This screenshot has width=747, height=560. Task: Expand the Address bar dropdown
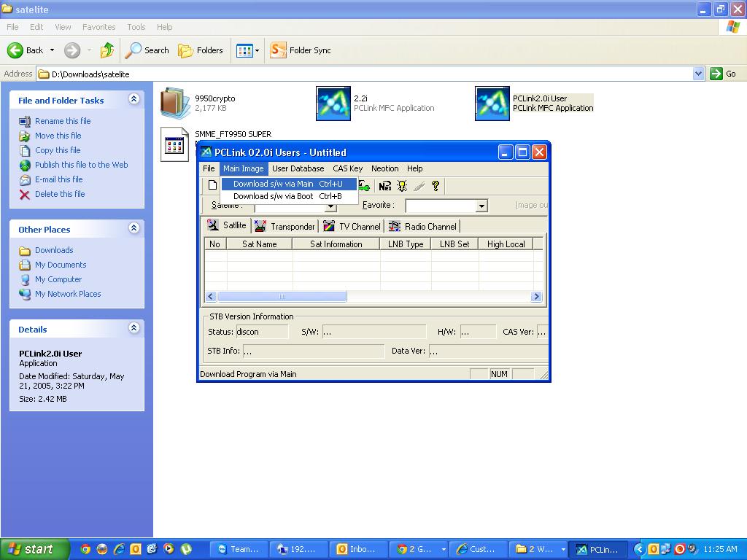pyautogui.click(x=698, y=74)
